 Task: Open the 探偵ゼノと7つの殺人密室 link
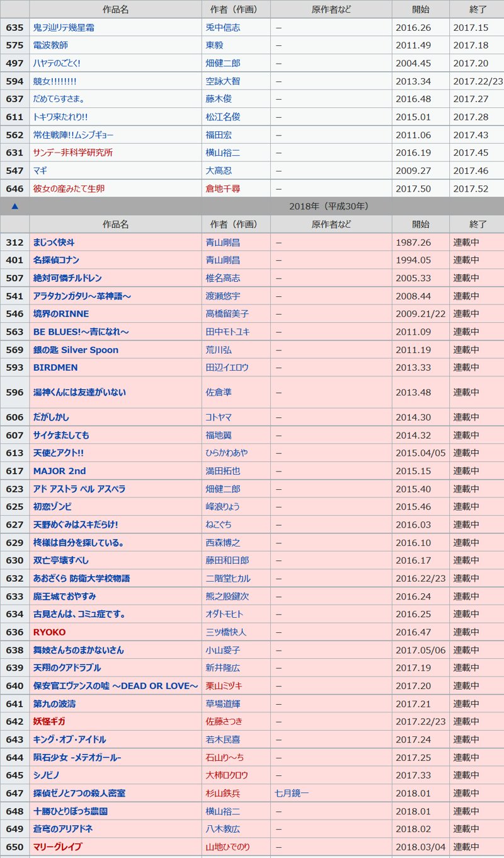(x=79, y=793)
